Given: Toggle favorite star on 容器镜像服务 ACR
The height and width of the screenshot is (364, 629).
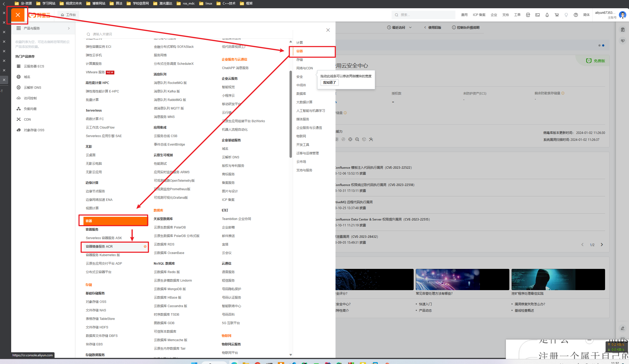Looking at the screenshot, I should click(x=145, y=247).
